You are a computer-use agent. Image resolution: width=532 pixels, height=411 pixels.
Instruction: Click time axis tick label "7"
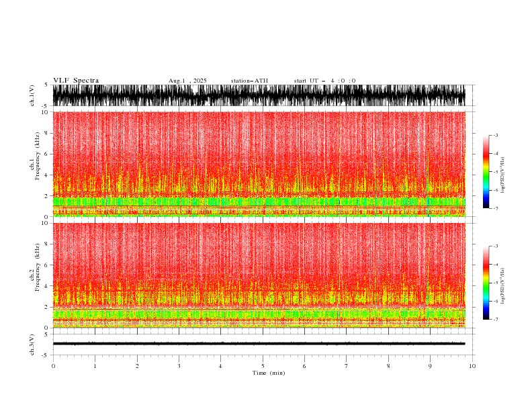coord(347,366)
